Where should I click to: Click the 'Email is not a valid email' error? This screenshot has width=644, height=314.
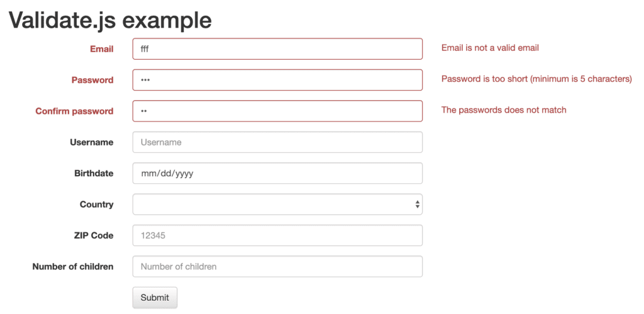tap(490, 48)
